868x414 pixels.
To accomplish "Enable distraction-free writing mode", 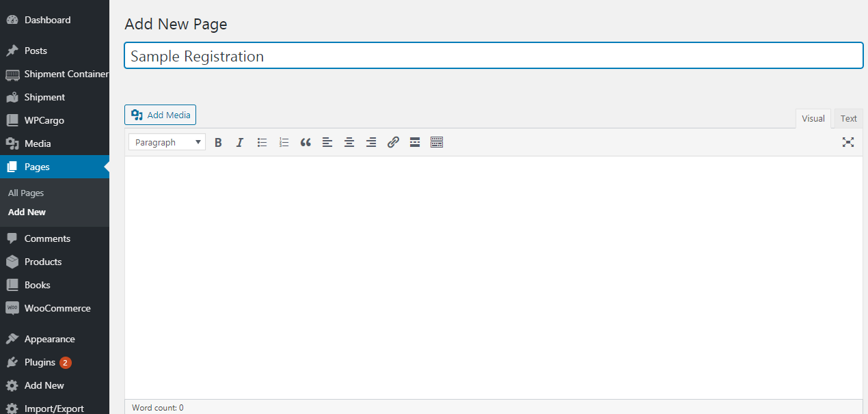I will click(x=848, y=142).
